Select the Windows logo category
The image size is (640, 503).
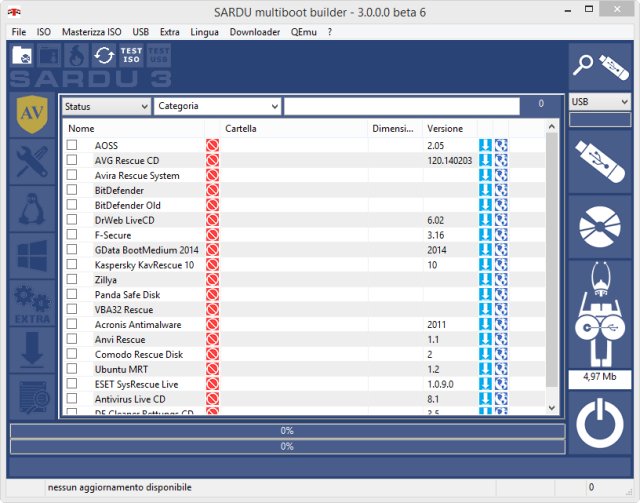click(32, 256)
